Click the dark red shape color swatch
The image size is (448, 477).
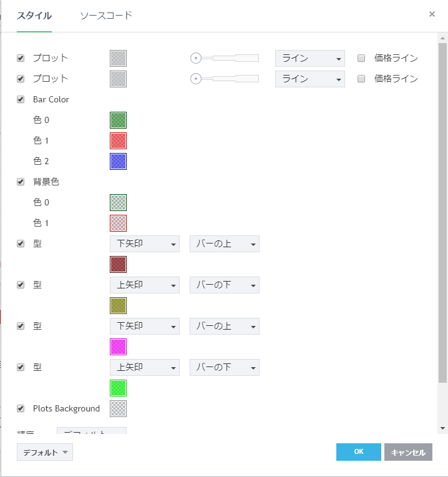coord(118,264)
